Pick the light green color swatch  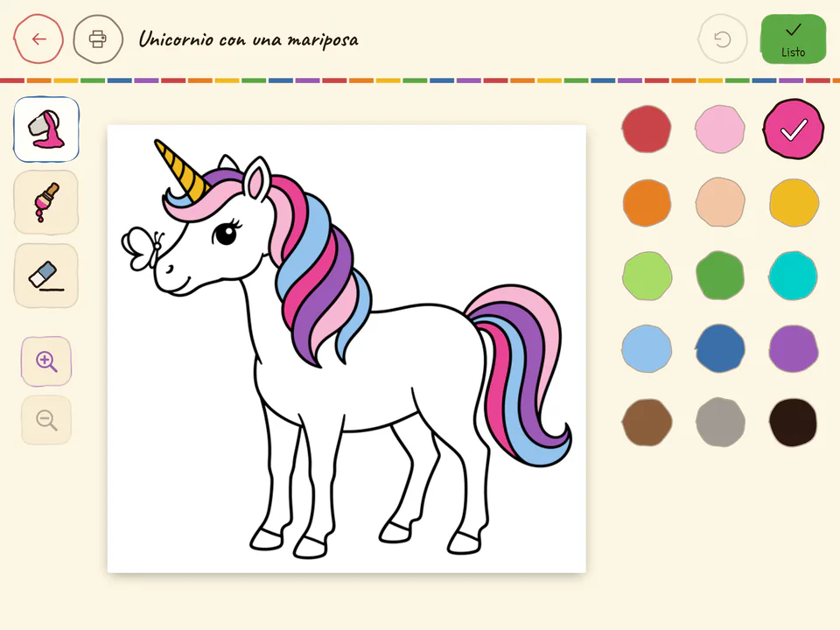647,276
